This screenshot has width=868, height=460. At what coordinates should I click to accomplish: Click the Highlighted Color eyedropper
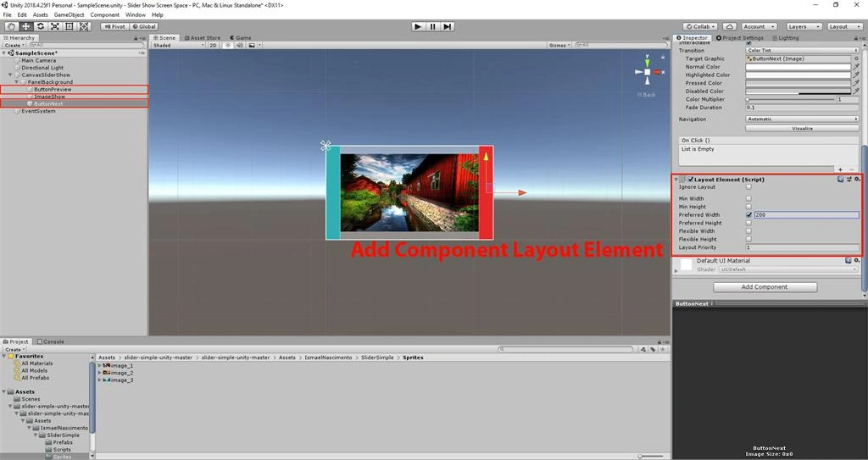pyautogui.click(x=856, y=75)
